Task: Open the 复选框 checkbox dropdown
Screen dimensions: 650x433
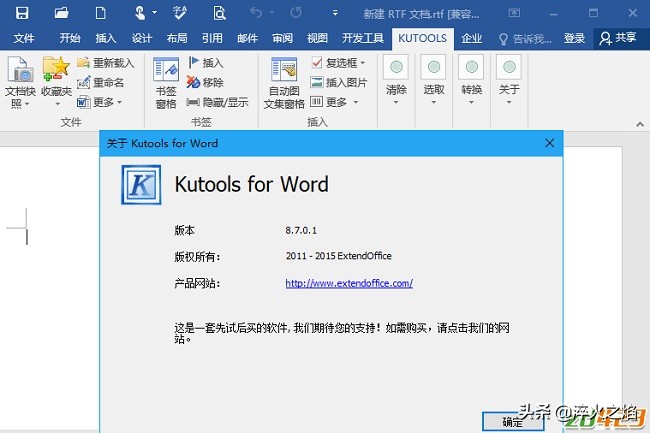Action: pos(338,63)
